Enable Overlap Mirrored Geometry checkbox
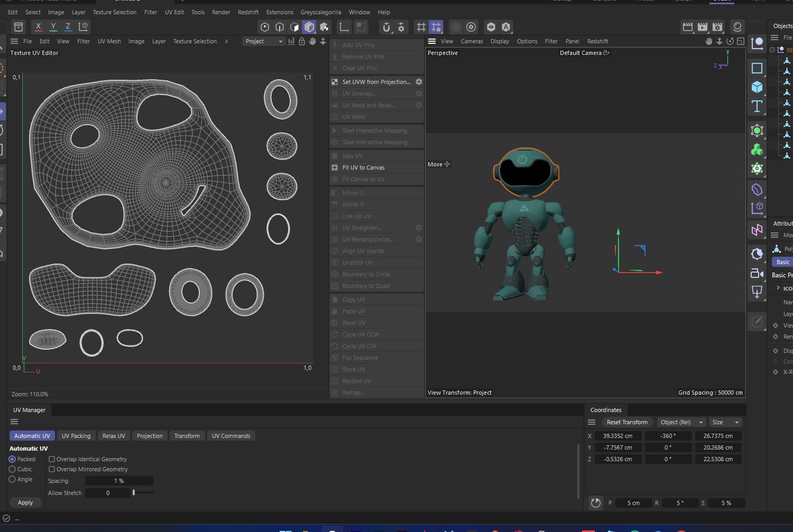 (52, 469)
